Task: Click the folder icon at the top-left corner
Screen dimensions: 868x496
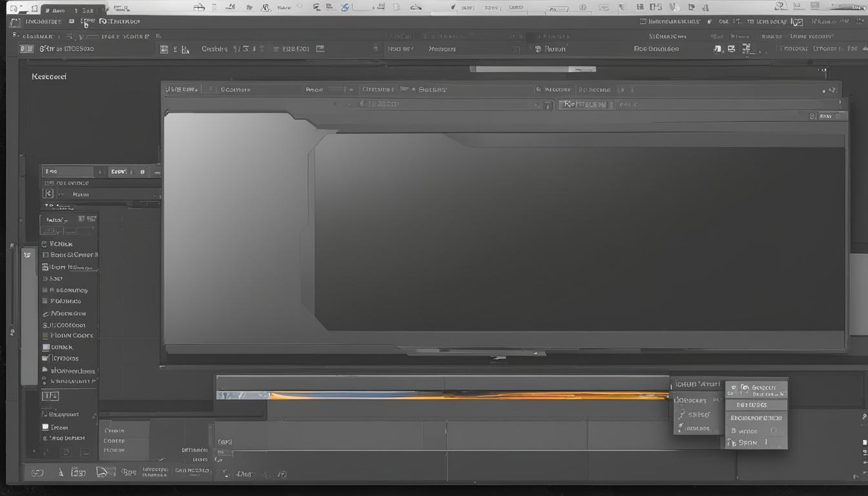Action: pyautogui.click(x=14, y=7)
